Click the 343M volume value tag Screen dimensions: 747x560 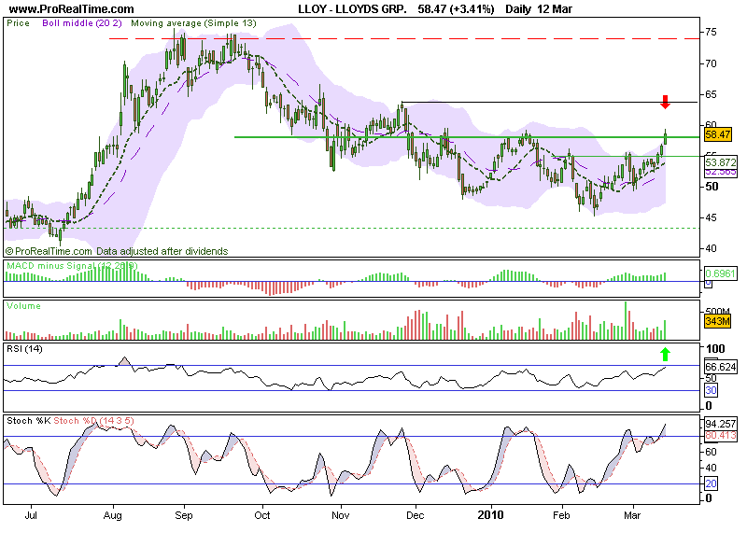pos(717,321)
